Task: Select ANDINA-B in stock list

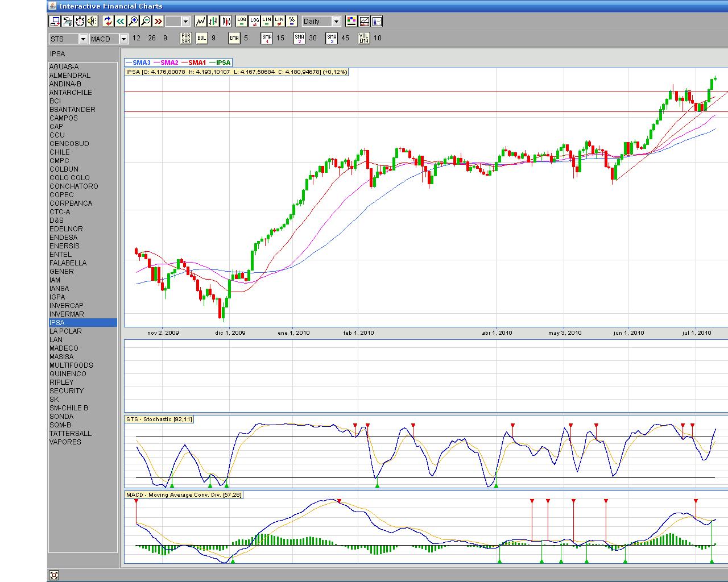Action: point(83,84)
